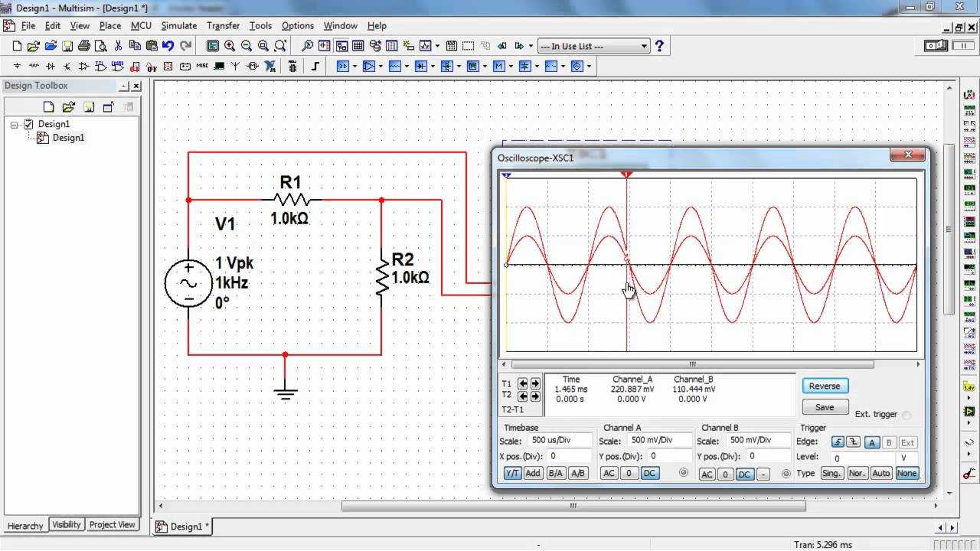Screen dimensions: 980x551
Task: Click the oscilloscope Reverse button
Action: pyautogui.click(x=825, y=386)
